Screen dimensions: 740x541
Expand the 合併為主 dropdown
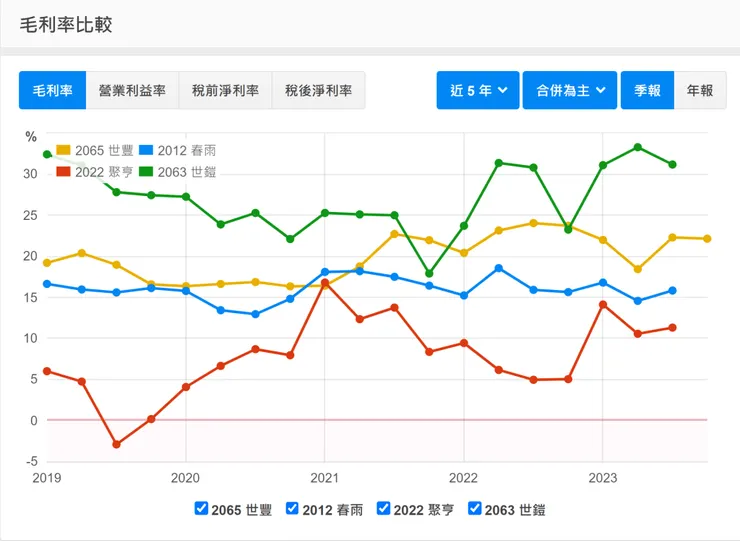[x=571, y=90]
